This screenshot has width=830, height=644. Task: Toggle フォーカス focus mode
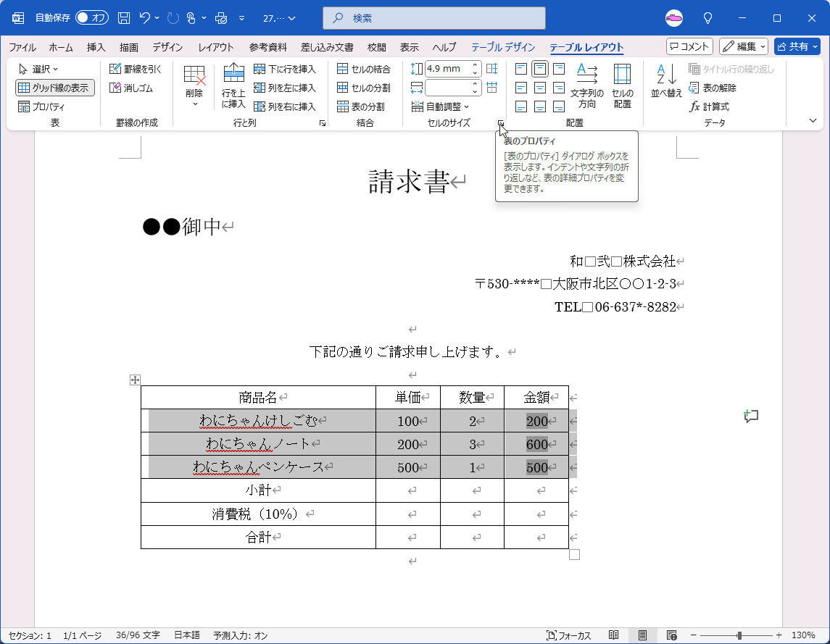click(x=568, y=635)
